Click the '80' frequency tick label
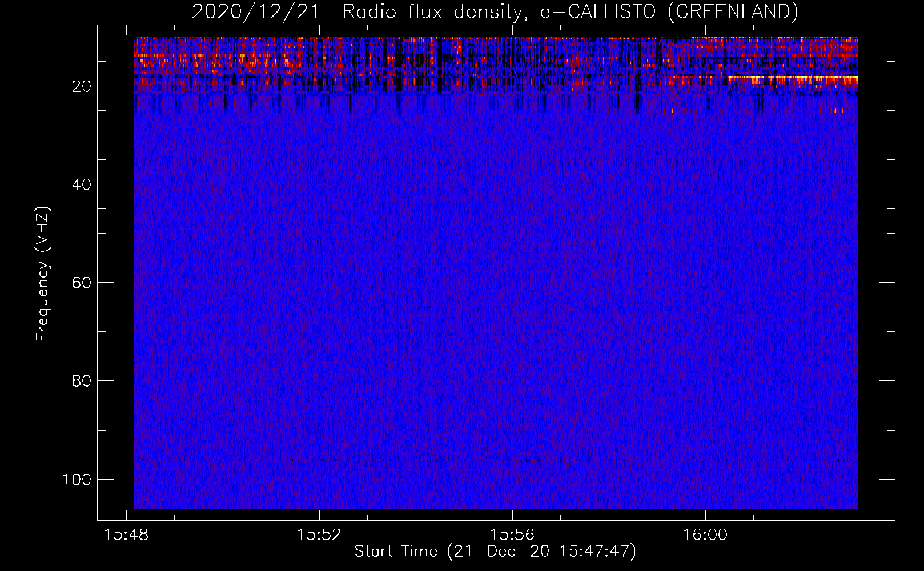This screenshot has width=924, height=571. (x=82, y=381)
